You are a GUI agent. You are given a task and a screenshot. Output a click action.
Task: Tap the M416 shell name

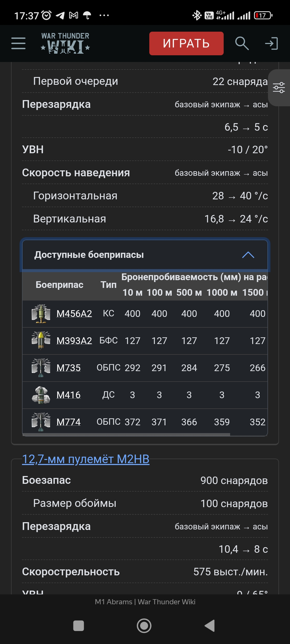(x=68, y=395)
